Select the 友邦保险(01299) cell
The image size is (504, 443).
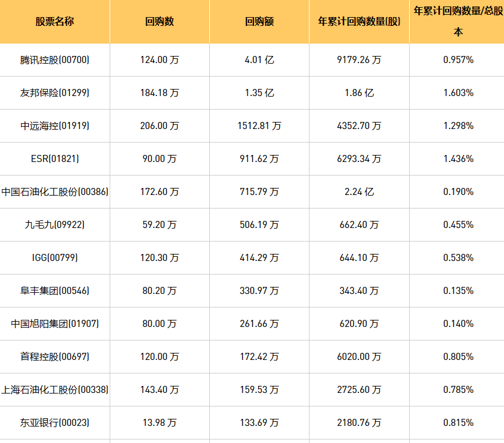pos(55,93)
